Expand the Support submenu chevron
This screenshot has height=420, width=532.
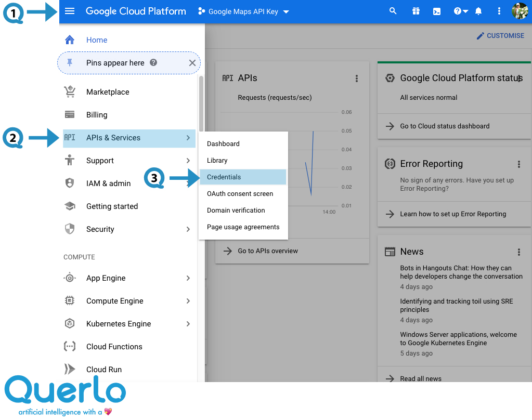click(188, 160)
